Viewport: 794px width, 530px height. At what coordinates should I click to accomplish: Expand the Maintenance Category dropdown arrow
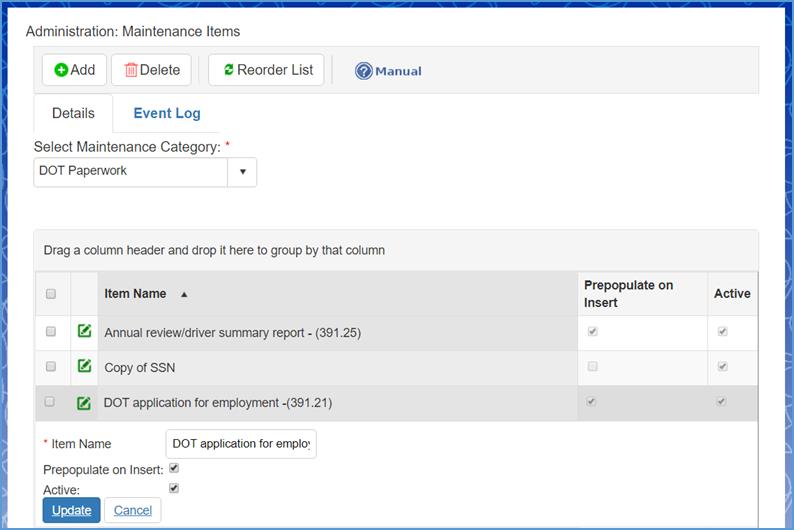click(x=242, y=172)
